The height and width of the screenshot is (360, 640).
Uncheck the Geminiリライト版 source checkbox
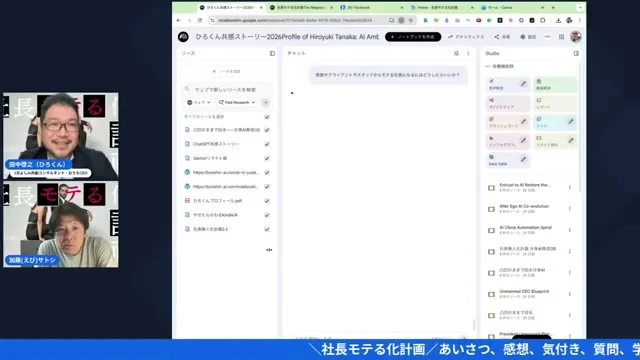tap(267, 158)
